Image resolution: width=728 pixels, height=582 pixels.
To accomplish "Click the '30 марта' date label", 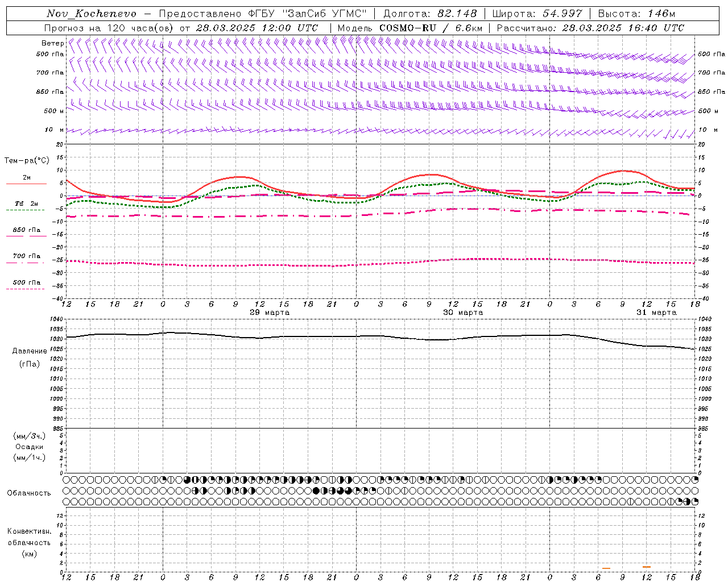I will (x=463, y=312).
